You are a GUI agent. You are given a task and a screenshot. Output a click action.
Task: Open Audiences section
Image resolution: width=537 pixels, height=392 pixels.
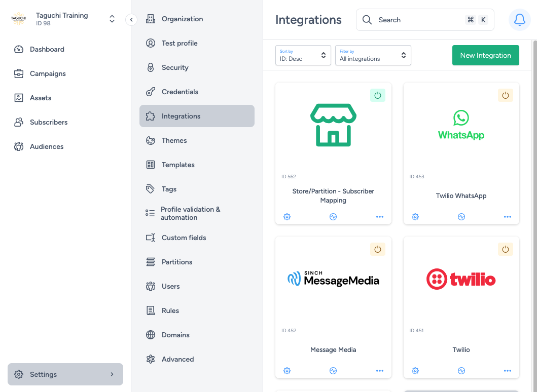click(47, 146)
